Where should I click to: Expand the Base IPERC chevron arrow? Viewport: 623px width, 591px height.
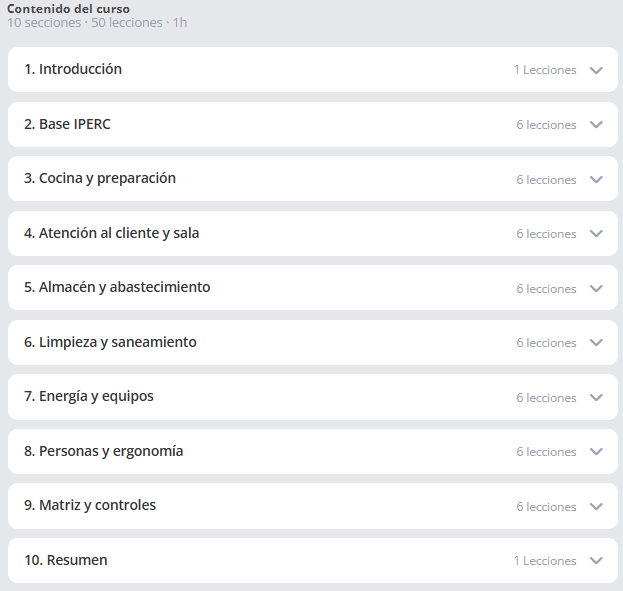pyautogui.click(x=596, y=125)
